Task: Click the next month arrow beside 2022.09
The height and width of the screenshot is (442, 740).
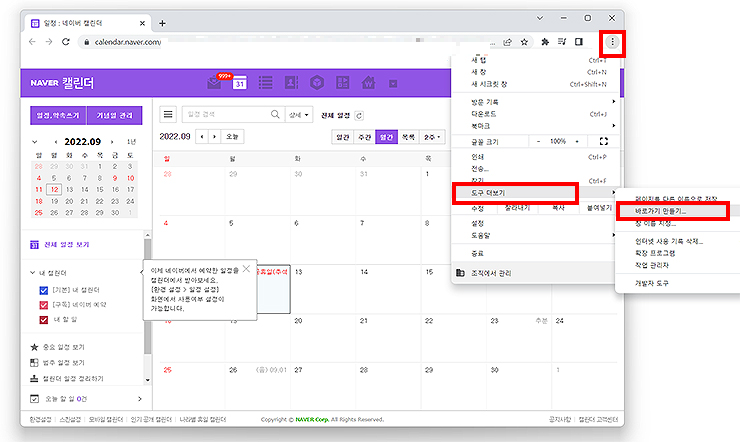Action: click(214, 137)
